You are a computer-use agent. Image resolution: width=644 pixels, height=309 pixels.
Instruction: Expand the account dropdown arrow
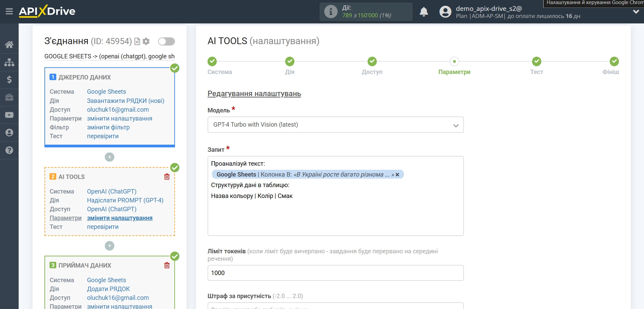(636, 12)
